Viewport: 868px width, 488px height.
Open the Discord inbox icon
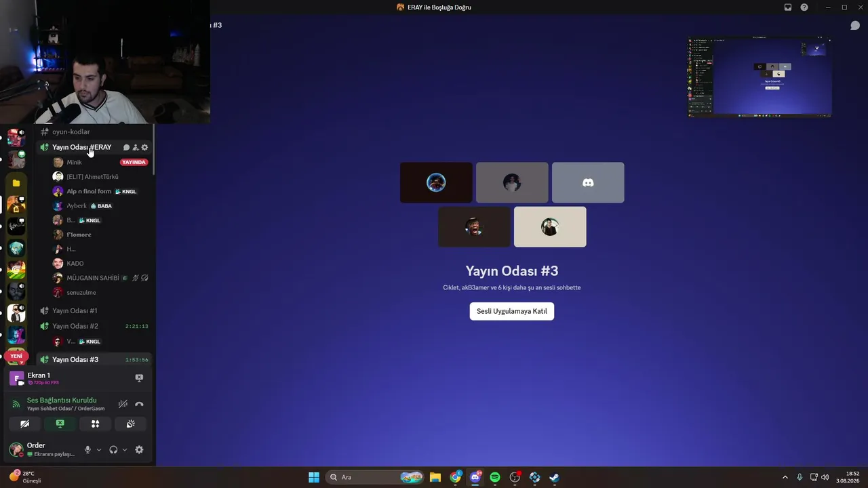click(788, 7)
